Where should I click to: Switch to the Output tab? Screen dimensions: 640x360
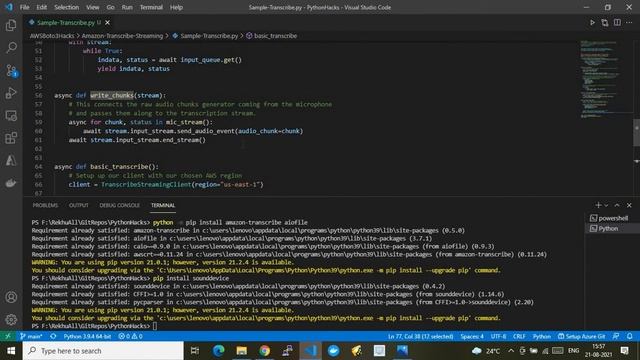click(x=79, y=205)
